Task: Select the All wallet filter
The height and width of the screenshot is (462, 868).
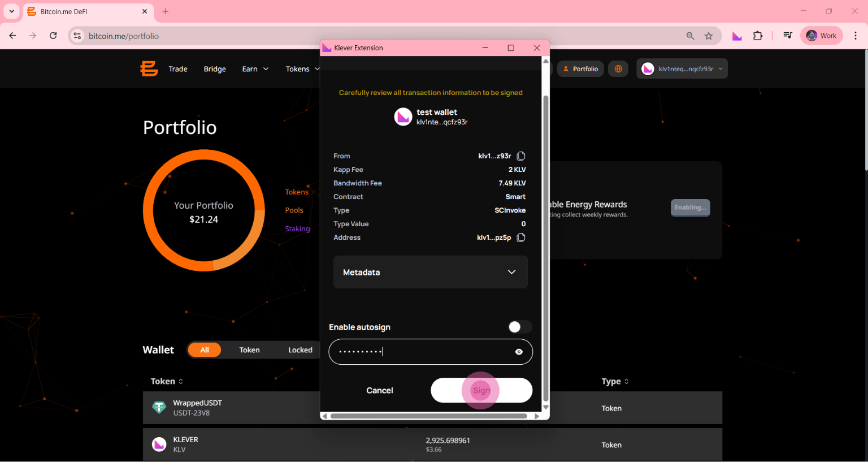Action: [205, 350]
